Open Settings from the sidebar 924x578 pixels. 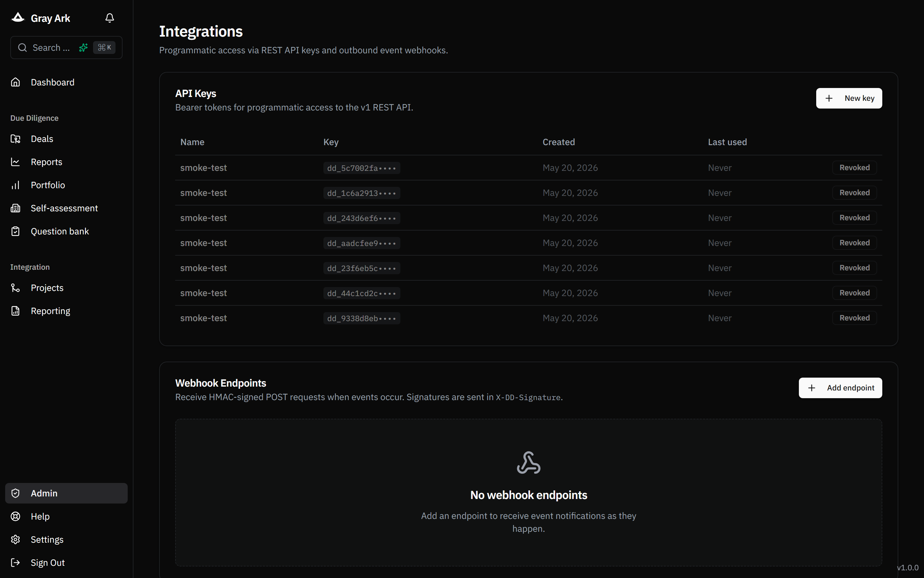click(66, 539)
